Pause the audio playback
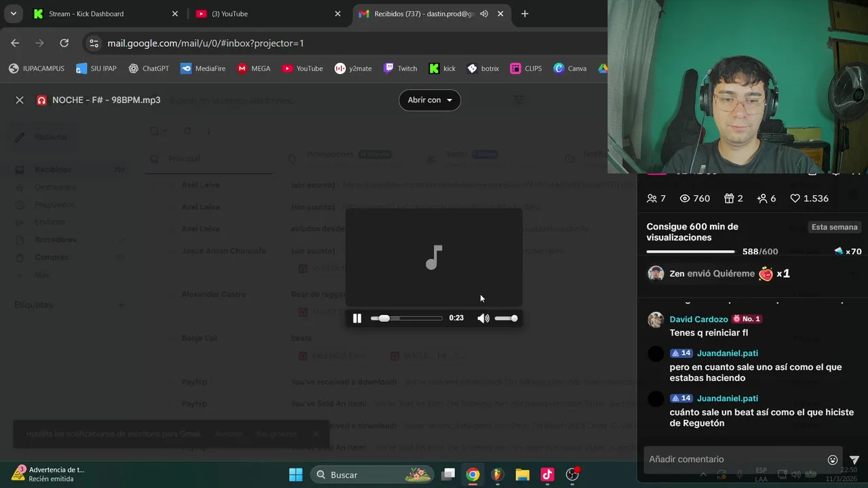The image size is (868, 488). [x=357, y=318]
